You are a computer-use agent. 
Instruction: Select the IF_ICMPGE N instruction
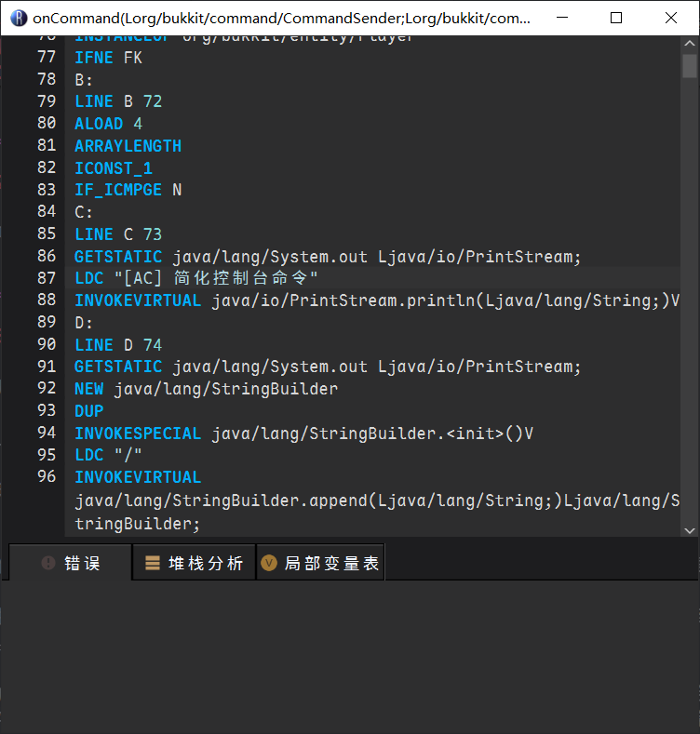(x=128, y=190)
